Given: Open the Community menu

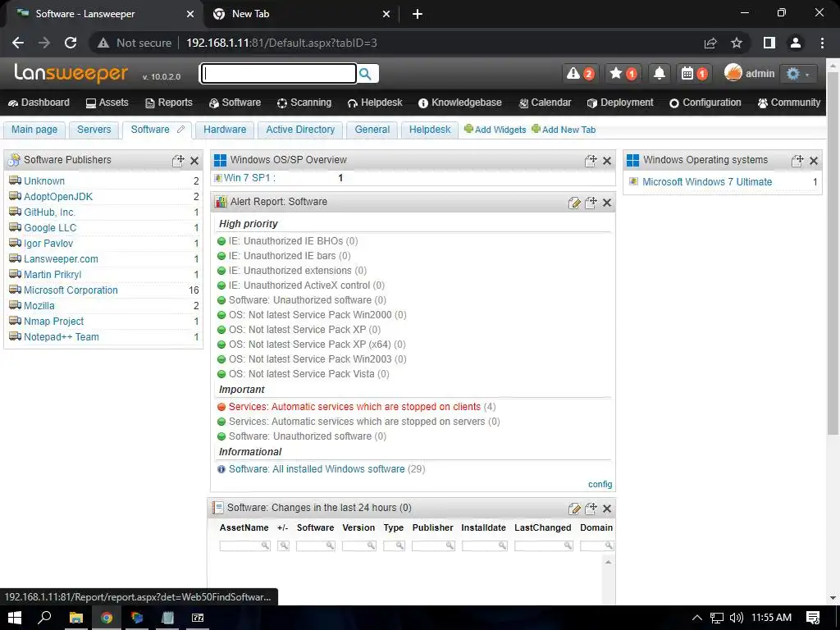Looking at the screenshot, I should pos(788,103).
